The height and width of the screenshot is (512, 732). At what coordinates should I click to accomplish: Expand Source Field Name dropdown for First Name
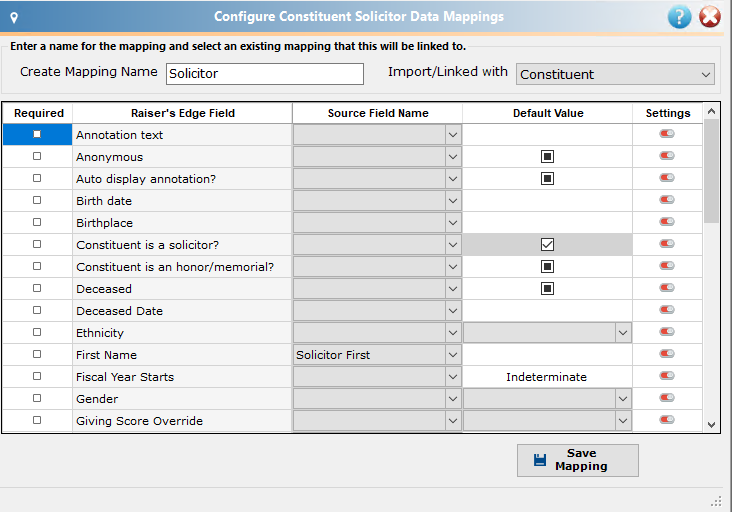[x=453, y=355]
